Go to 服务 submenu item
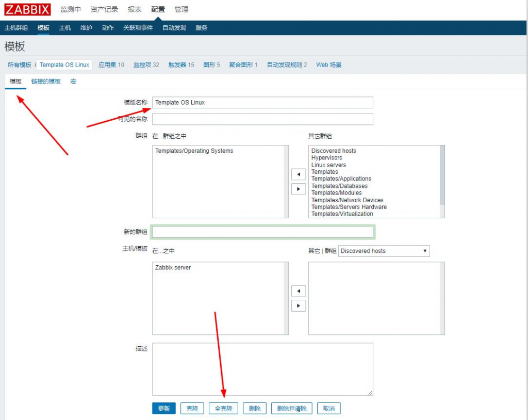The width and height of the screenshot is (528, 420). pos(202,28)
